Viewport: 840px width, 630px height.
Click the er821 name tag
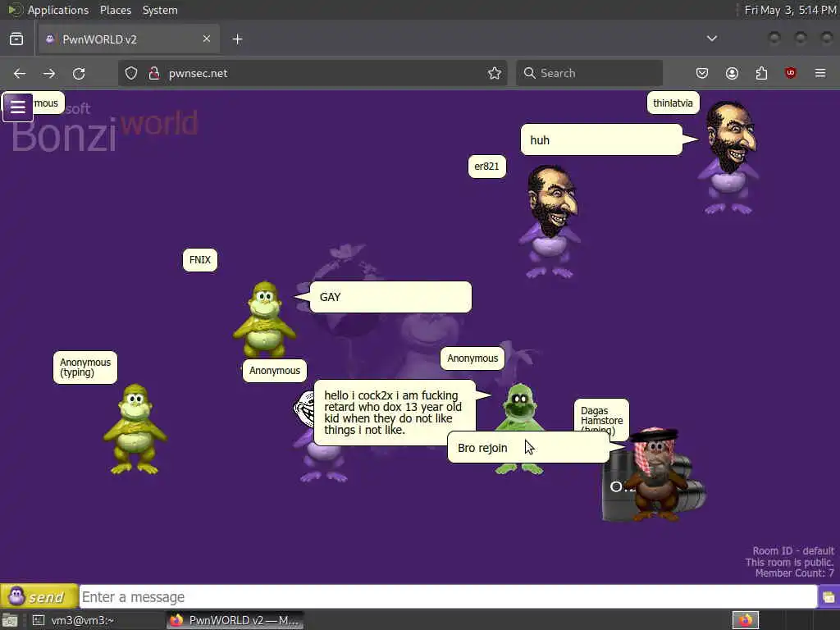tap(486, 167)
